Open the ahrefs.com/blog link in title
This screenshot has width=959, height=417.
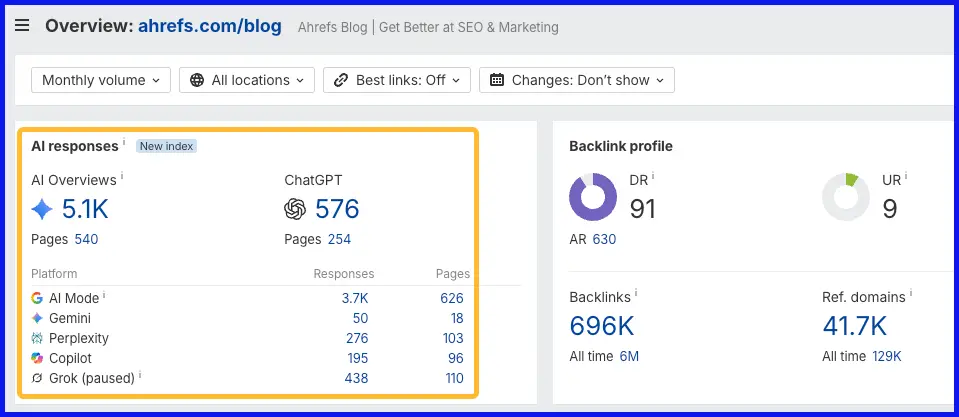(210, 26)
